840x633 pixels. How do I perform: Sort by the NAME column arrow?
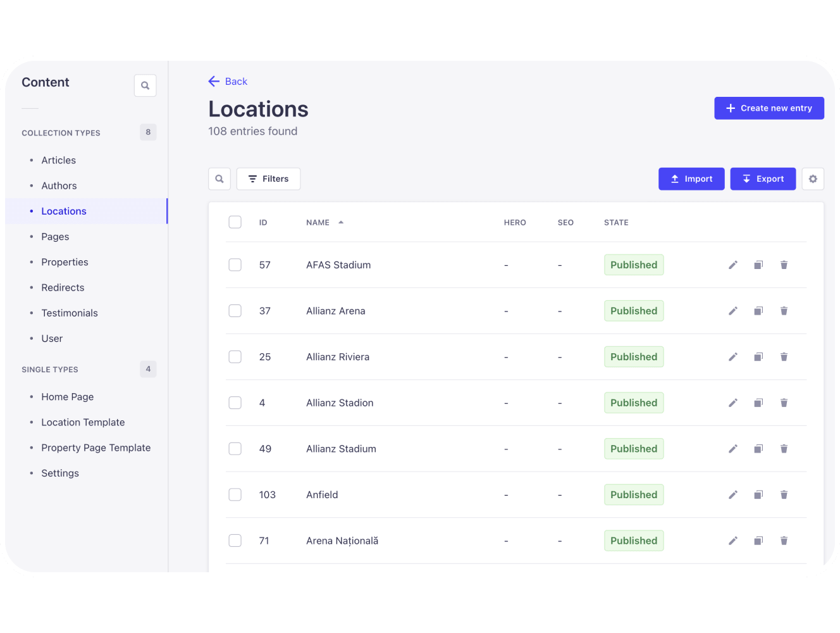click(341, 222)
